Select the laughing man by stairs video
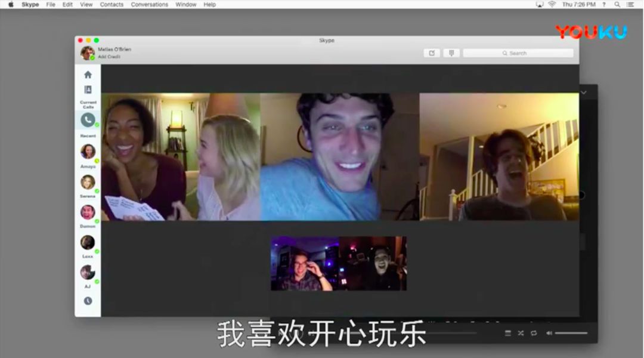Image resolution: width=644 pixels, height=358 pixels. coord(499,156)
